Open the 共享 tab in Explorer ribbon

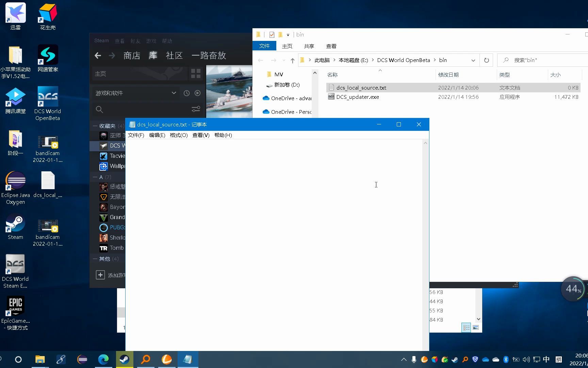point(309,46)
